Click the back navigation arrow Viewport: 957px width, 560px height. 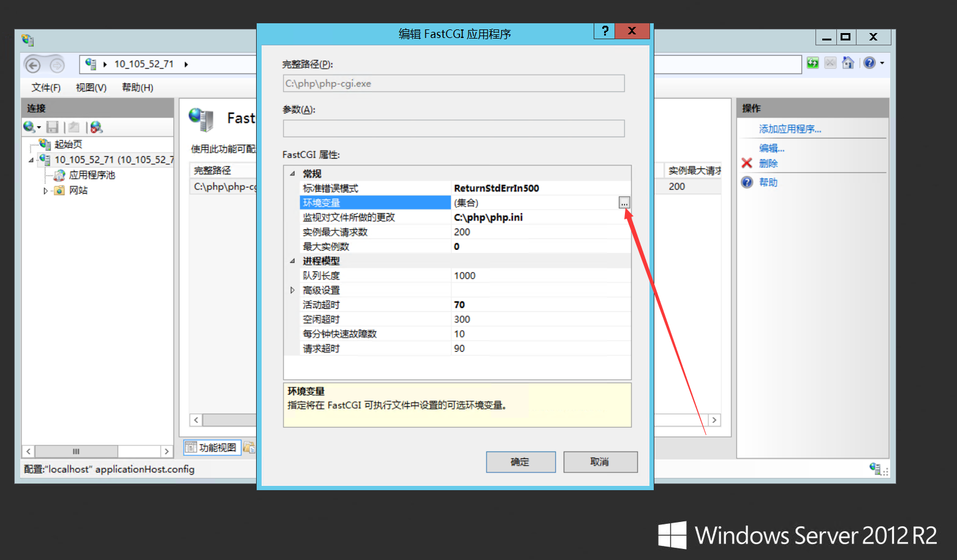click(x=33, y=64)
